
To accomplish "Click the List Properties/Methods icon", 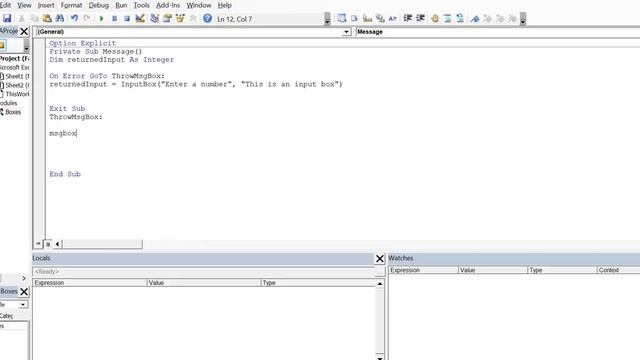I will pyautogui.click(x=342, y=18).
